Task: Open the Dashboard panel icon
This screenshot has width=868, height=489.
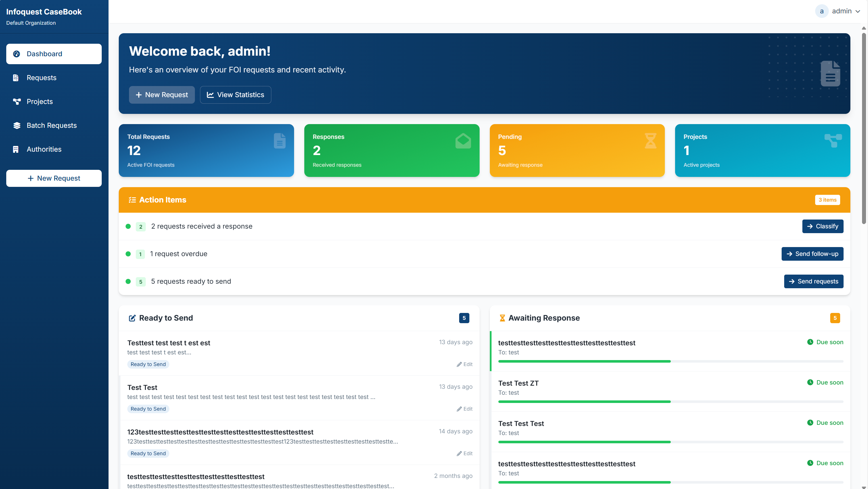Action: [16, 54]
